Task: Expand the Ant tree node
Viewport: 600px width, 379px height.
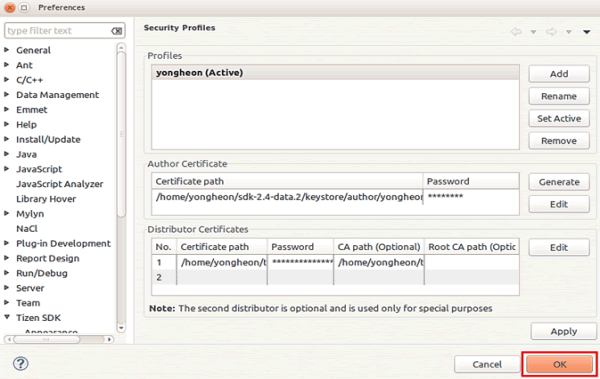Action: coord(7,65)
